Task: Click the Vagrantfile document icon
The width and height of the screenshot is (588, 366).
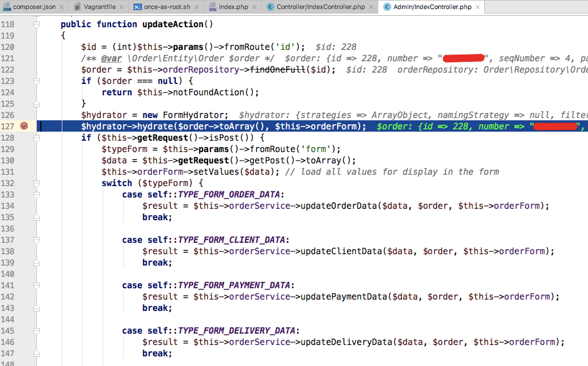Action: [x=77, y=7]
